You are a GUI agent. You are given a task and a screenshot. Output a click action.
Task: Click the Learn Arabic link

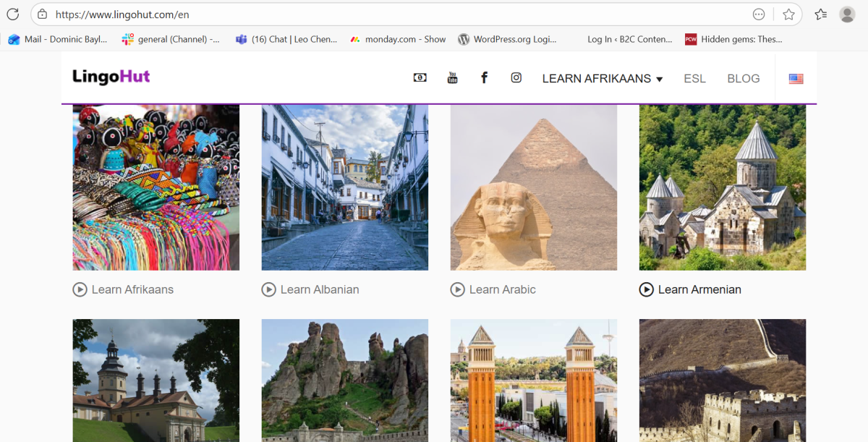coord(502,289)
